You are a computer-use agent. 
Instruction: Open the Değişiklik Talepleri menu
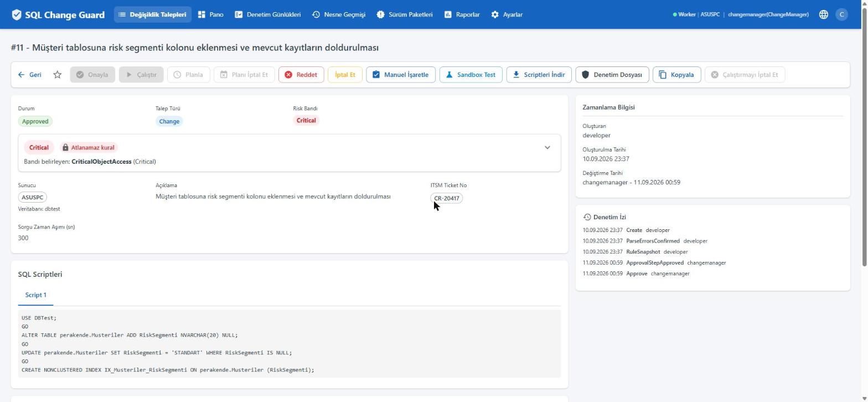tap(152, 14)
